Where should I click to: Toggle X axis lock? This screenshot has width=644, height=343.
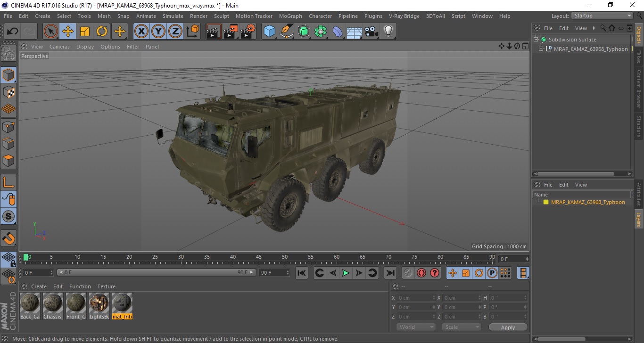tap(141, 32)
